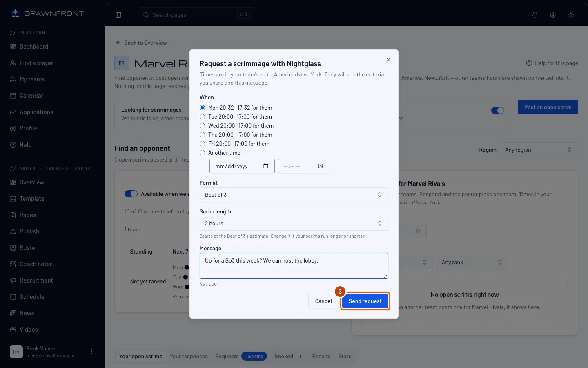Viewport: 588px width, 368px height.
Task: Open the time picker clock icon
Action: coord(321,166)
